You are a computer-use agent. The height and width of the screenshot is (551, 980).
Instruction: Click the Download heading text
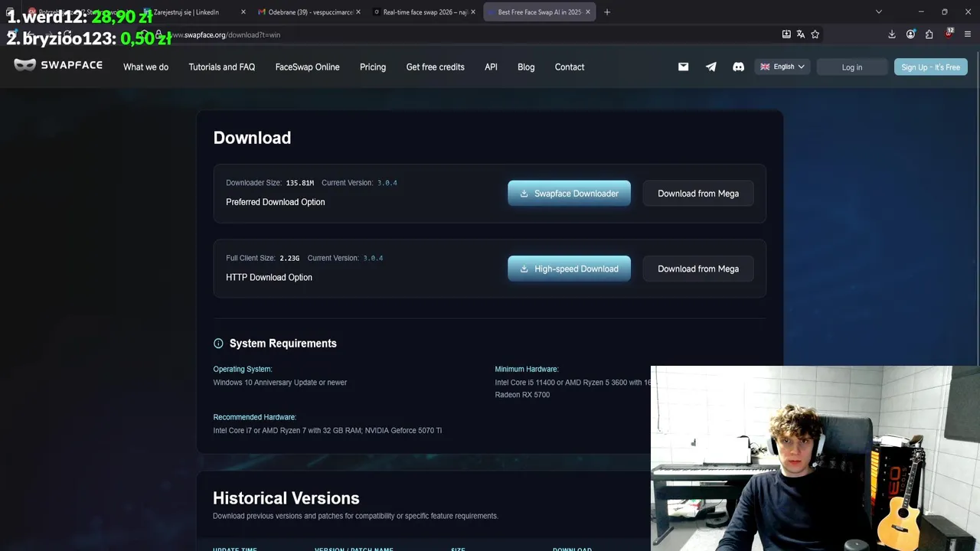pyautogui.click(x=252, y=138)
